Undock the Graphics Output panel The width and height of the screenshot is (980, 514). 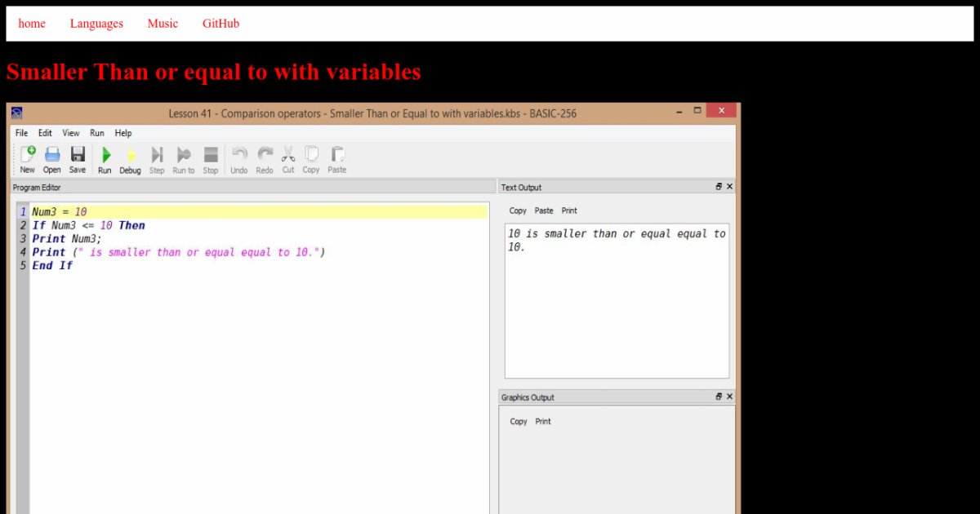[719, 397]
